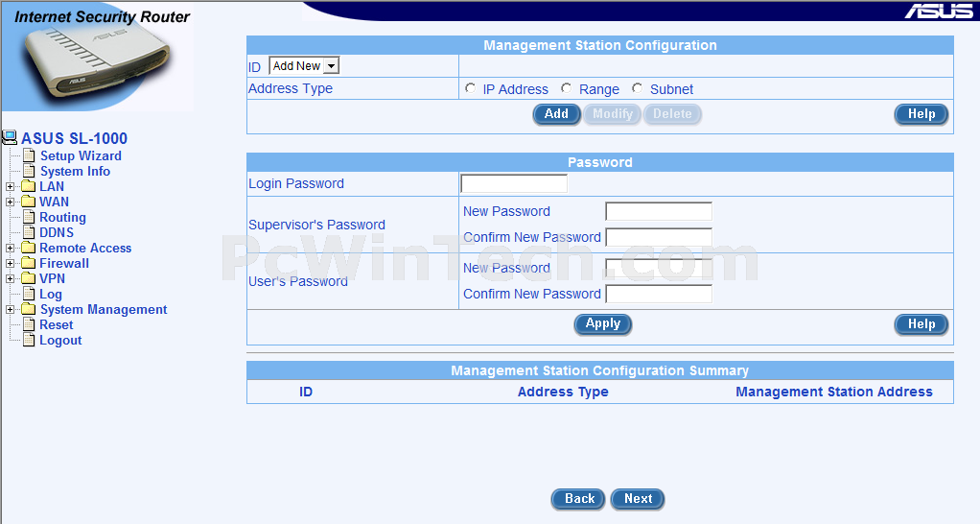Expand the VPN tree node

pos(10,279)
